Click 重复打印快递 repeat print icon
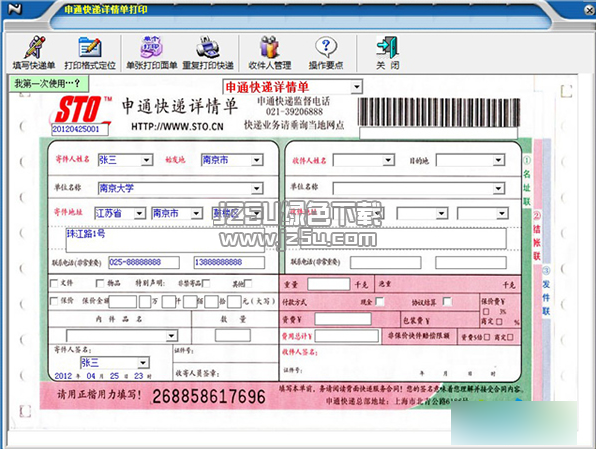Viewport: 596px width, 449px height. (208, 52)
